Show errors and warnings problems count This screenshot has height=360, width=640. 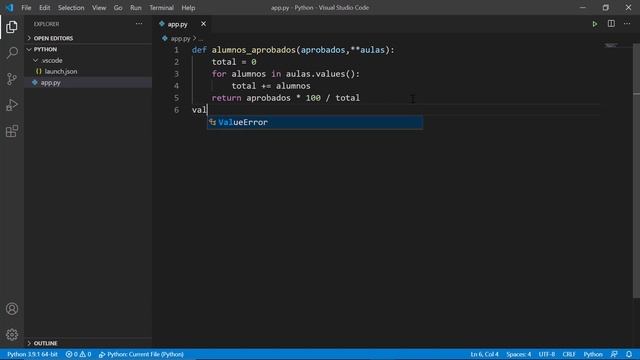[78, 354]
